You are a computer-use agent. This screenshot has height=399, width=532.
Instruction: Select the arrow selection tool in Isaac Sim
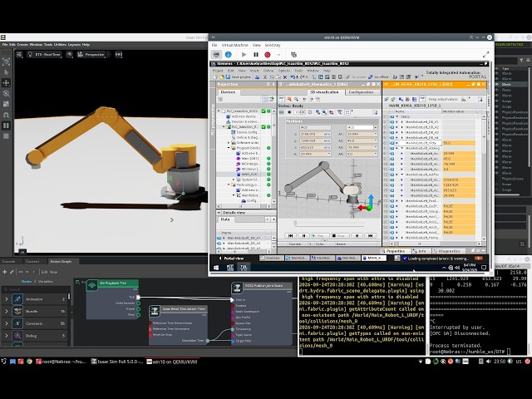coord(6,72)
